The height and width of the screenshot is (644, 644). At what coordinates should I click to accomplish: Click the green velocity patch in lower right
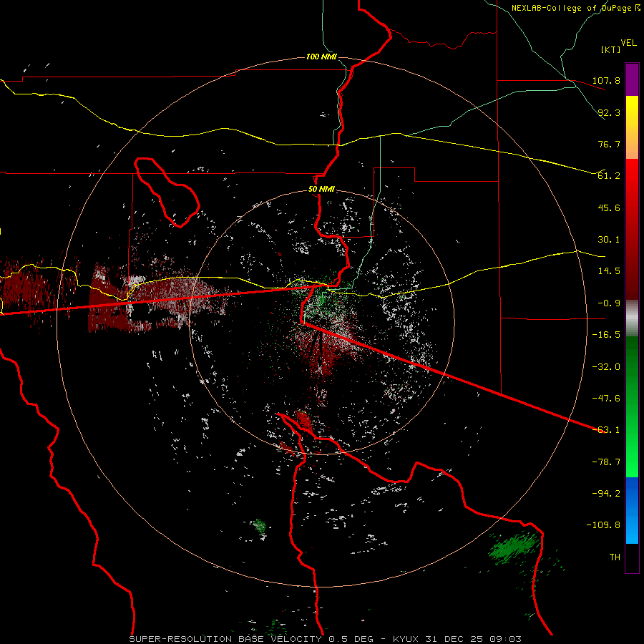(514, 548)
